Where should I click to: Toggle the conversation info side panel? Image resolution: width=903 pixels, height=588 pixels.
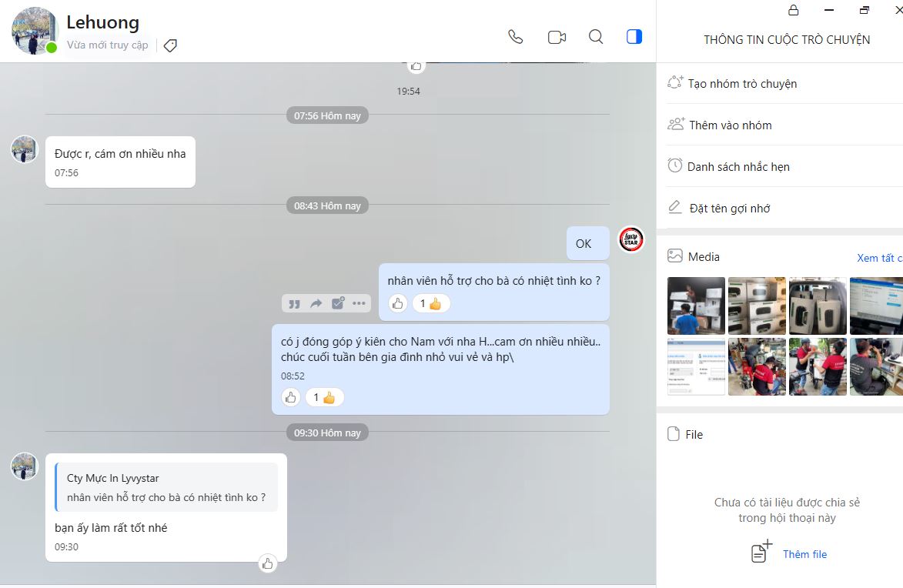634,37
